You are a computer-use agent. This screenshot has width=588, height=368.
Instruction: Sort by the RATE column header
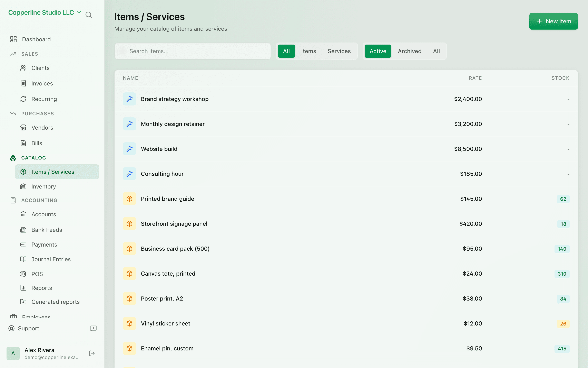tap(475, 78)
